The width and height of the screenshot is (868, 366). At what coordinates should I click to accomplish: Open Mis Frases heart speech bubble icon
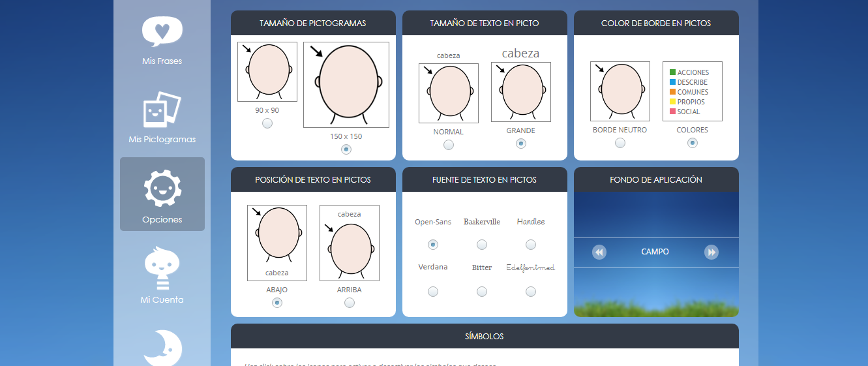coord(162,31)
